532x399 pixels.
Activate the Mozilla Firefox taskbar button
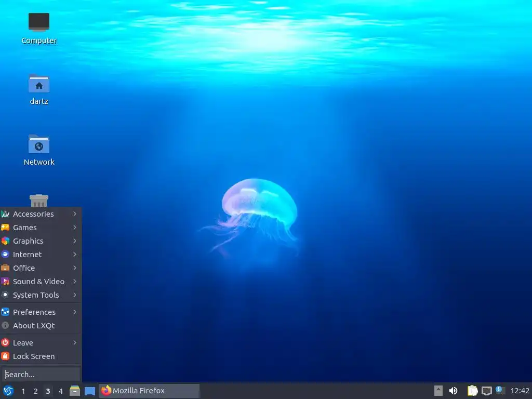tap(149, 391)
